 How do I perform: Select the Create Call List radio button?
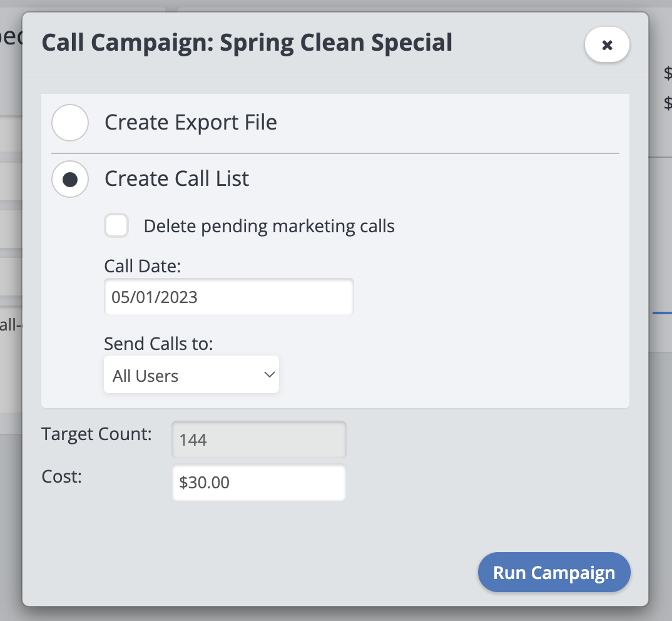(70, 180)
